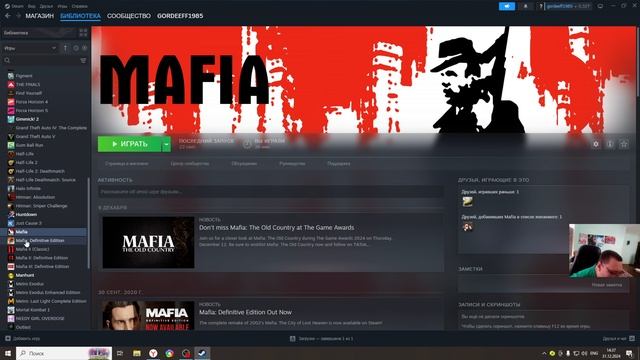Click the taskbar search box
Viewport: 640px width, 360px height.
[64, 353]
